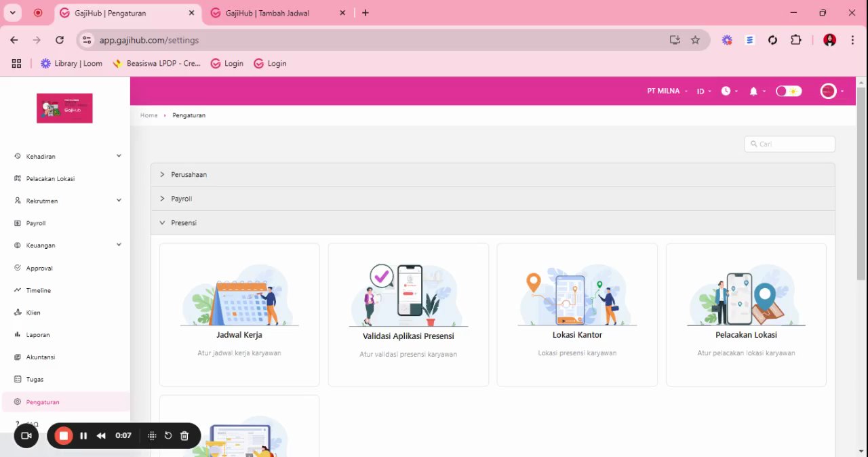Click Akuntansi icon in sidebar

tap(18, 357)
